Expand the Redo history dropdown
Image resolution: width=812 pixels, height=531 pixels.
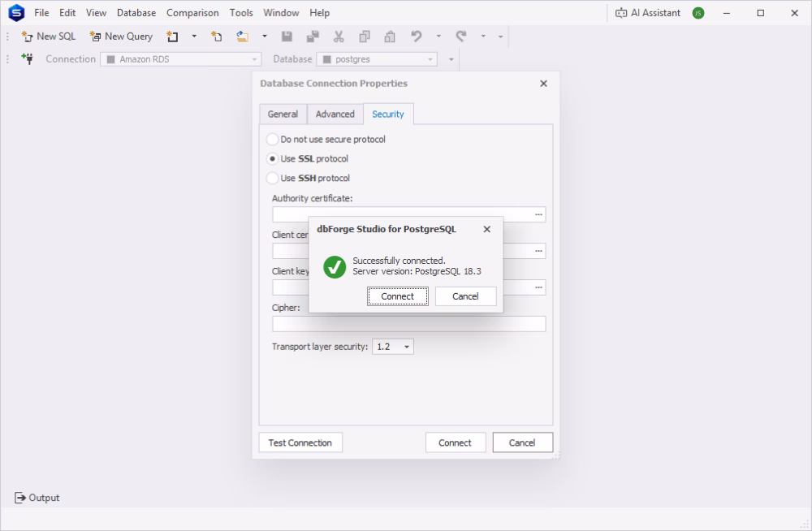click(483, 37)
